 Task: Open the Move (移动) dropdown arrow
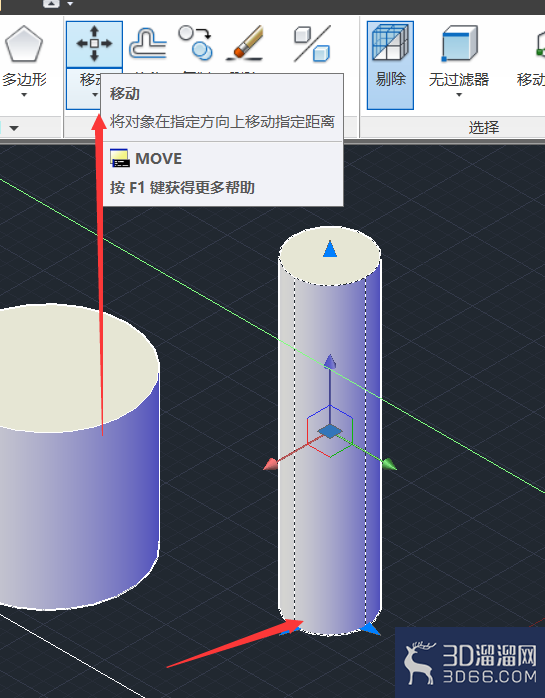(94, 95)
